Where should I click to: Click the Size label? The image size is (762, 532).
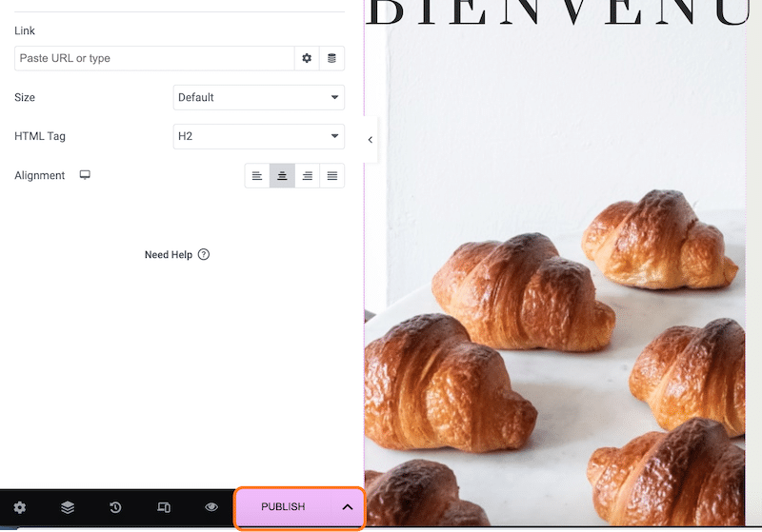25,98
